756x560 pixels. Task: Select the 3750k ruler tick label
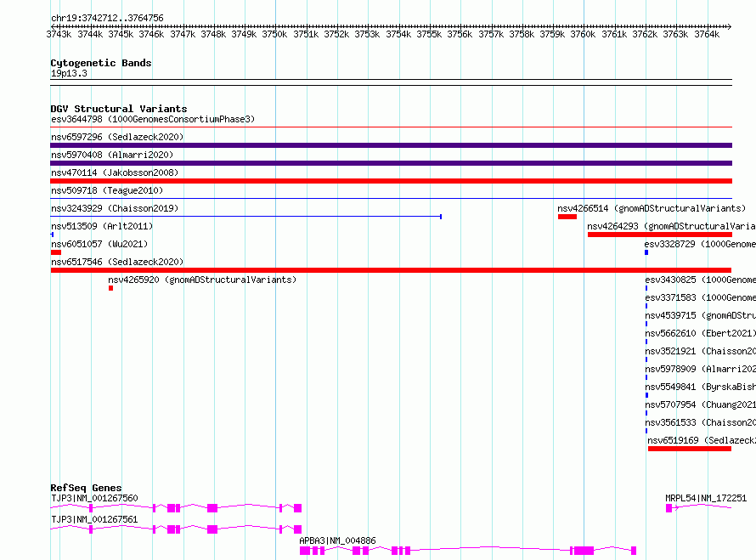[x=275, y=34]
